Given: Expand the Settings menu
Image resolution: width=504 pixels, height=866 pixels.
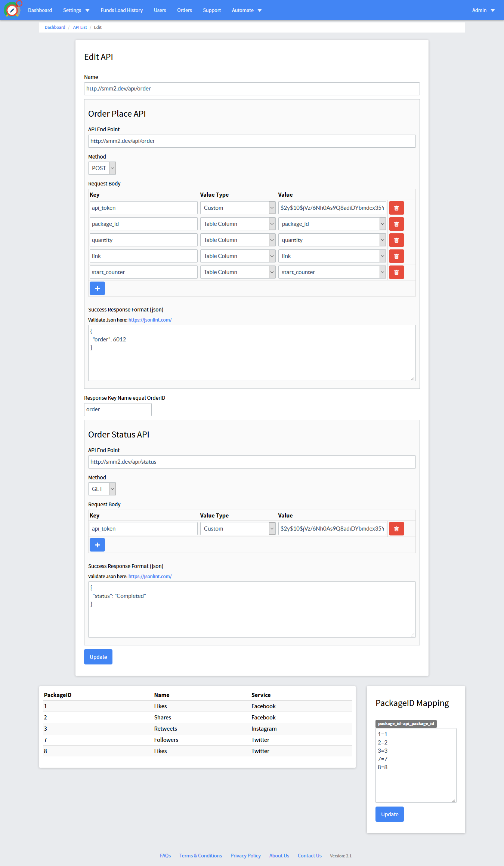Looking at the screenshot, I should 76,10.
